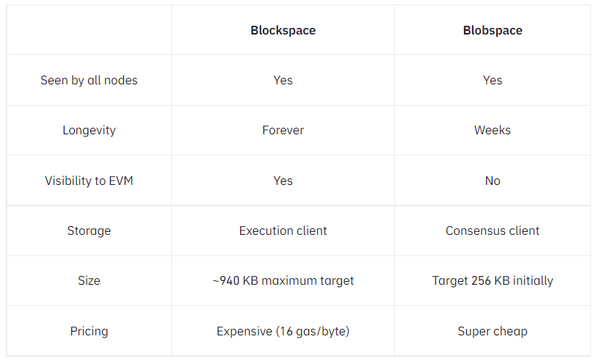
Task: Click the Forever cell under Blockspace
Action: tap(283, 130)
